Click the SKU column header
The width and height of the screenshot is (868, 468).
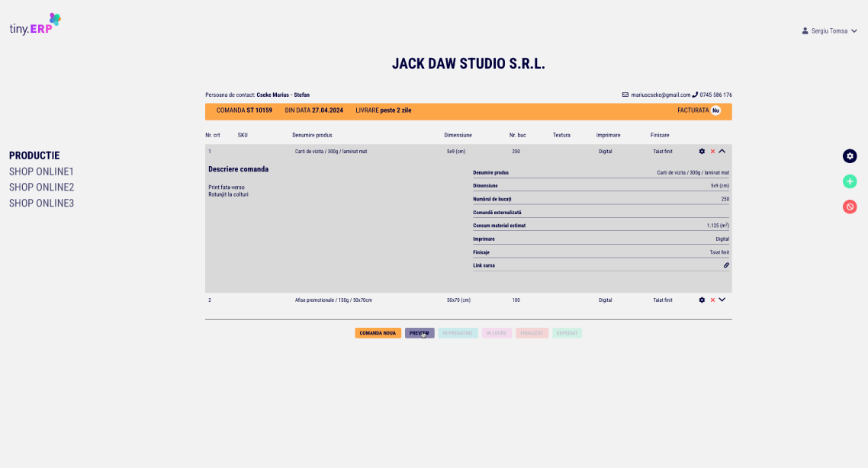[x=243, y=135]
